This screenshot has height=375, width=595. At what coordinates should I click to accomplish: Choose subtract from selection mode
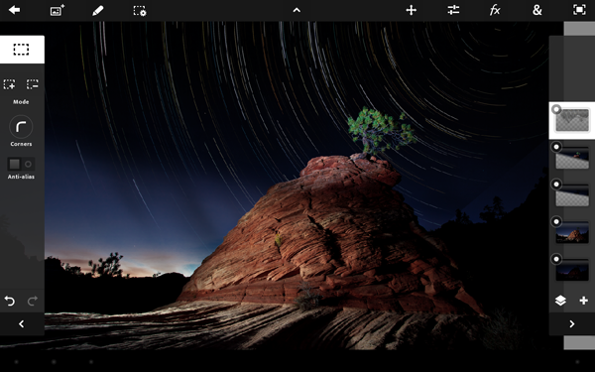33,84
